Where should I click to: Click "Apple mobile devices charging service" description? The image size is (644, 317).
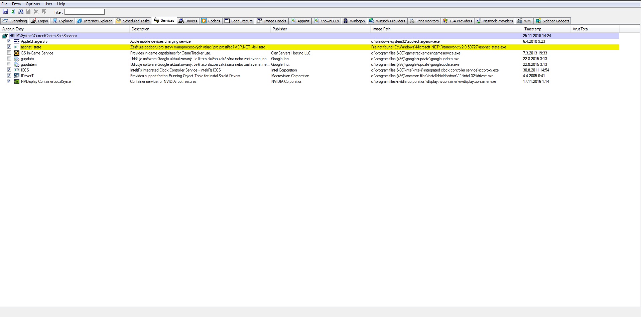[160, 41]
